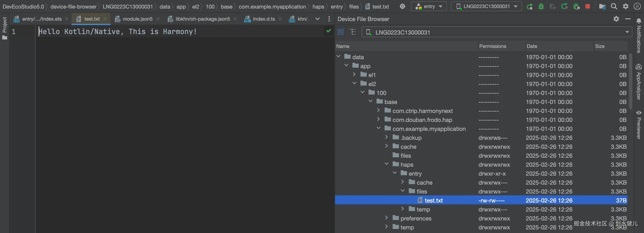Collapse the app folder
The image size is (644, 233).
(347, 66)
